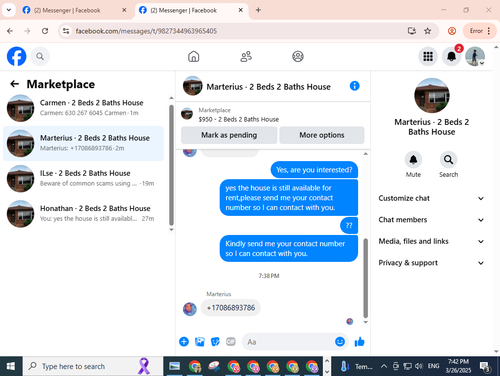Viewport: 500px width, 376px height.
Task: Open chat header Marterius 2 Beds title
Action: click(268, 87)
